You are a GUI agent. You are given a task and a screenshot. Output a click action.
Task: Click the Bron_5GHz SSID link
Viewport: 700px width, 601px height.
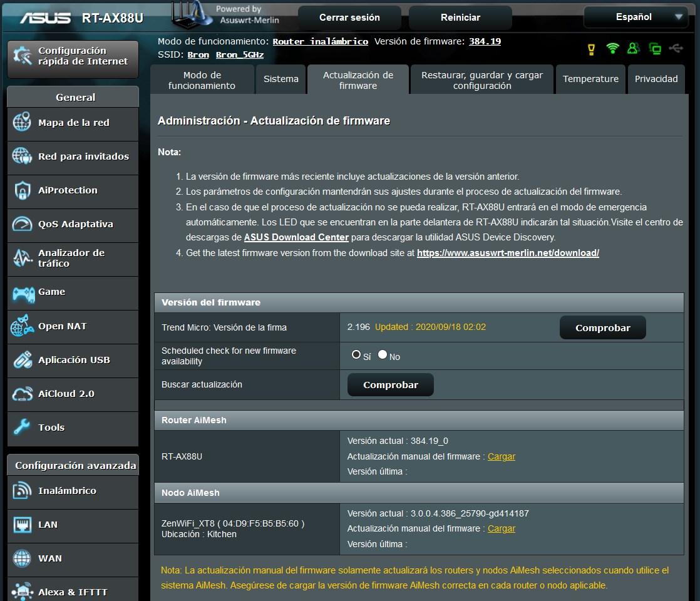[240, 55]
